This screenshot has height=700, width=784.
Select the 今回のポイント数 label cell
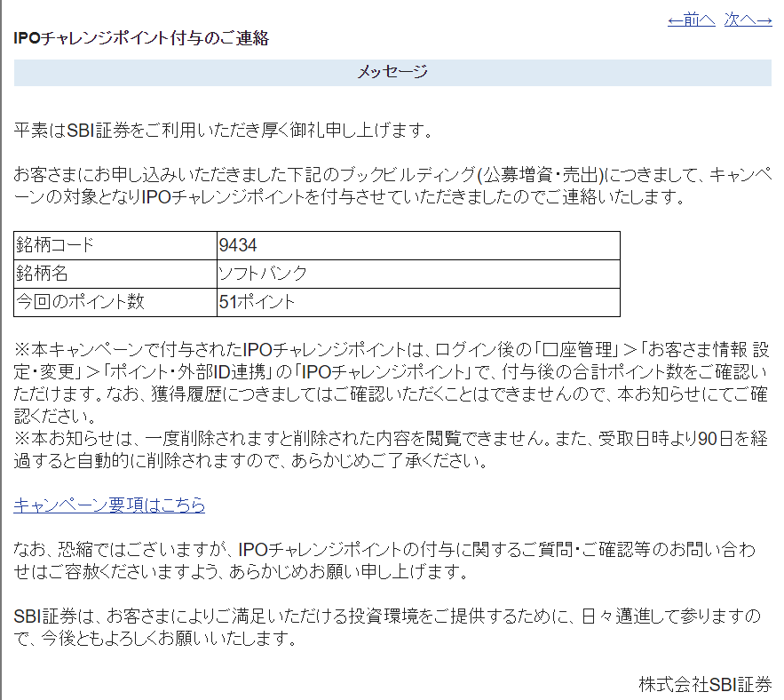pos(115,302)
